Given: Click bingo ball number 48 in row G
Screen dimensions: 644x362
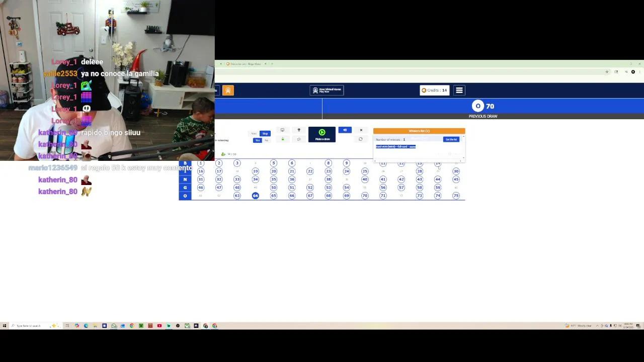Looking at the screenshot, I should pos(237,188).
